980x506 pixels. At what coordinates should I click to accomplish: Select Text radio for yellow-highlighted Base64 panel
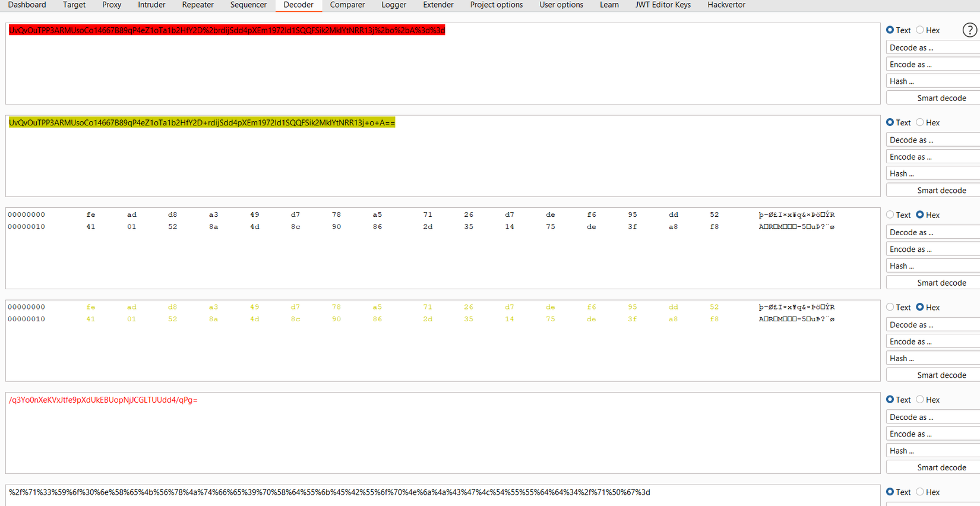890,122
